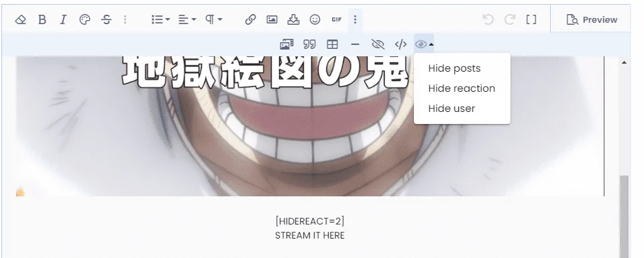Choose Hide user from the menu

pos(451,109)
